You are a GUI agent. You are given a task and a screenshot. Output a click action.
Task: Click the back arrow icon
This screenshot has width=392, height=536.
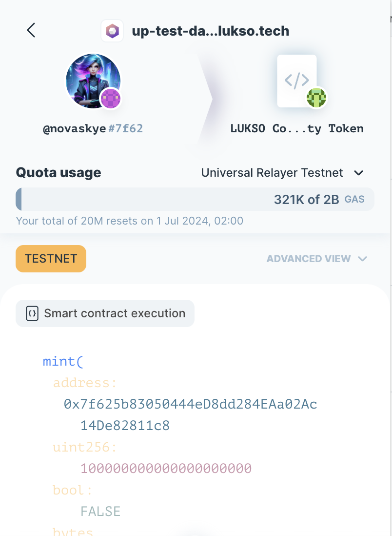[31, 30]
